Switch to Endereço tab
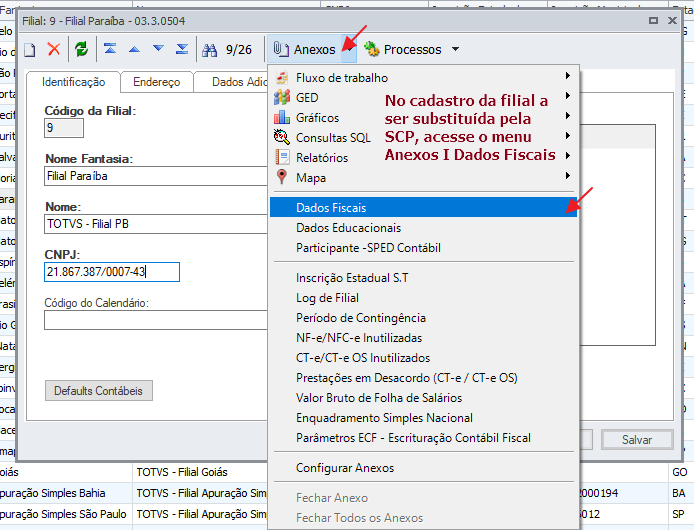694x530 pixels. (157, 82)
